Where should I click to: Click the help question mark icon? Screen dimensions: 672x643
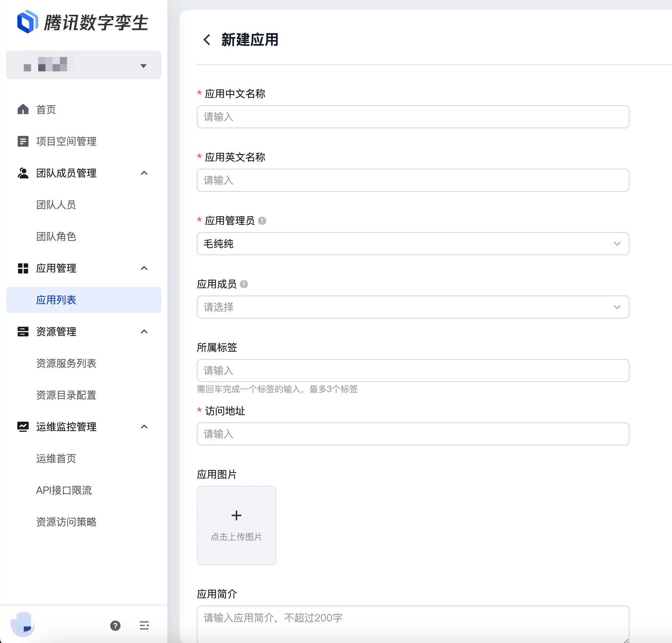115,626
